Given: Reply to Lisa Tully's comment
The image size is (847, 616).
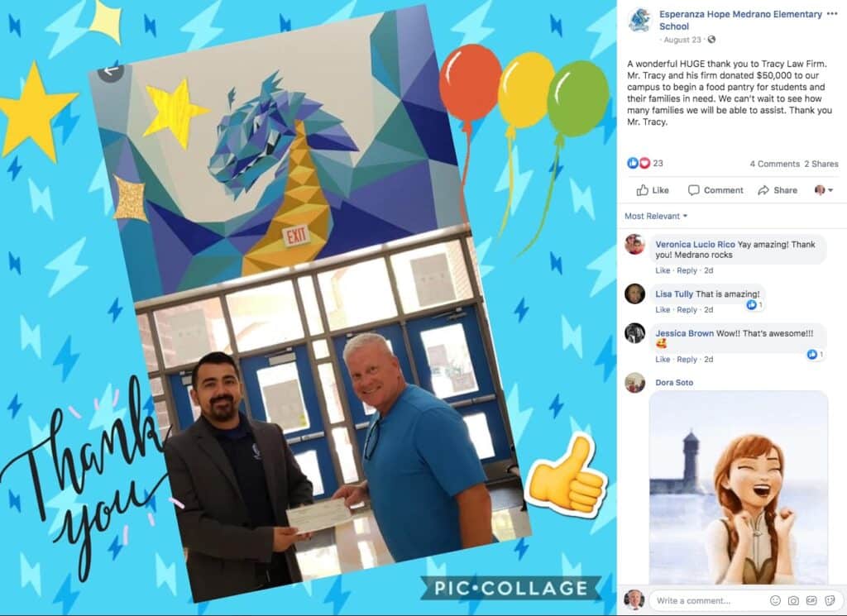Looking at the screenshot, I should pyautogui.click(x=687, y=310).
